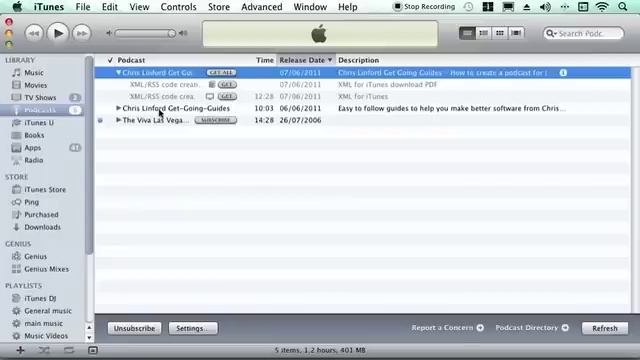The height and width of the screenshot is (360, 640).
Task: Open iTunes DJ playlist
Action: click(40, 298)
